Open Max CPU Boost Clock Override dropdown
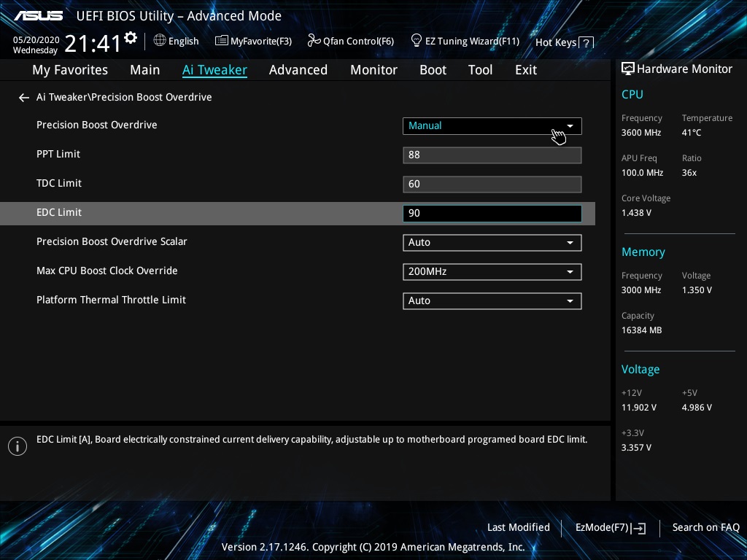Image resolution: width=747 pixels, height=560 pixels. [x=492, y=272]
